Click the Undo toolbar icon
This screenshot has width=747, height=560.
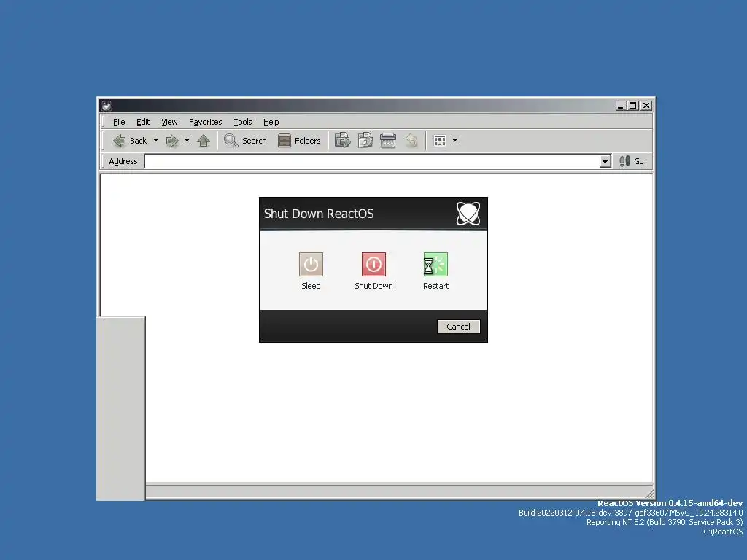click(x=411, y=141)
